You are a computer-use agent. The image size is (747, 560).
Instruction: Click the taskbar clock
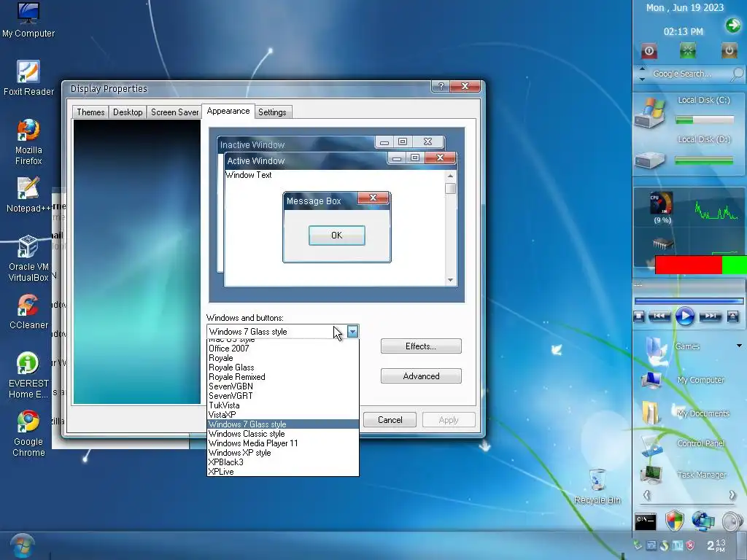coord(716,545)
